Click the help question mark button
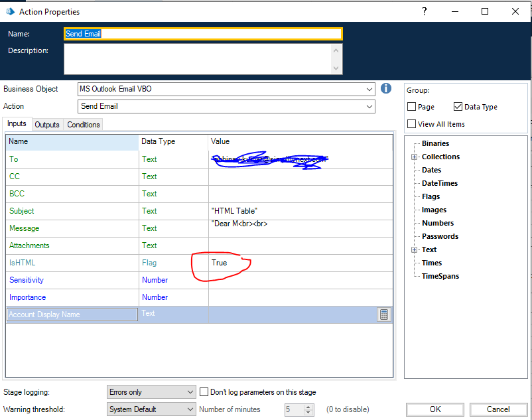 tap(424, 11)
